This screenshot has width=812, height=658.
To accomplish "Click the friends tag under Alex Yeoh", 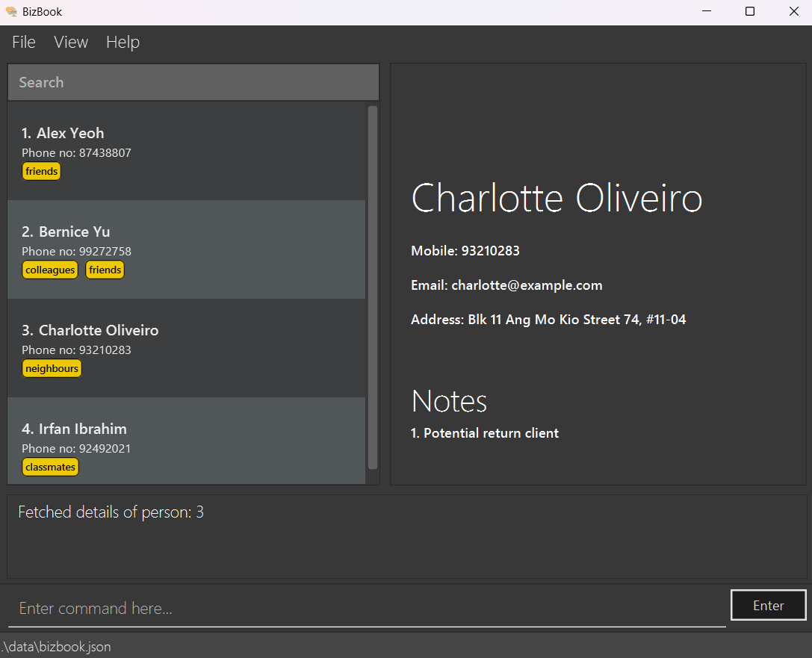I will pyautogui.click(x=41, y=171).
